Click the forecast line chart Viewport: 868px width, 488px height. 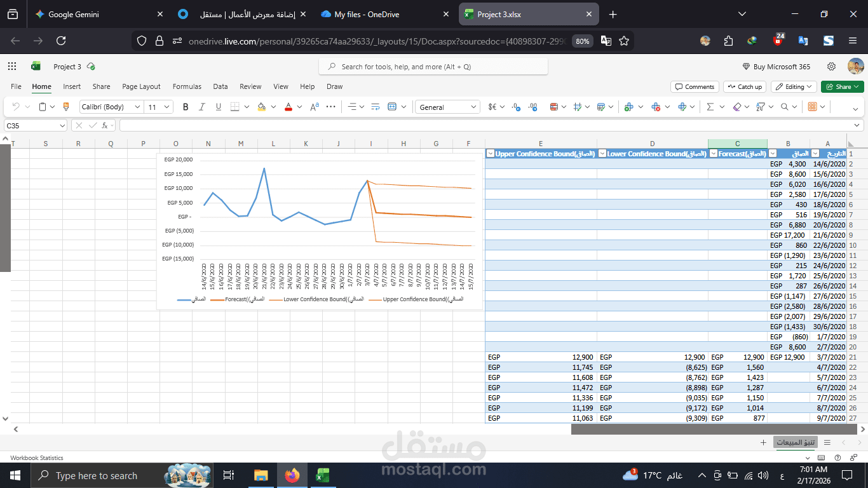[x=320, y=231]
